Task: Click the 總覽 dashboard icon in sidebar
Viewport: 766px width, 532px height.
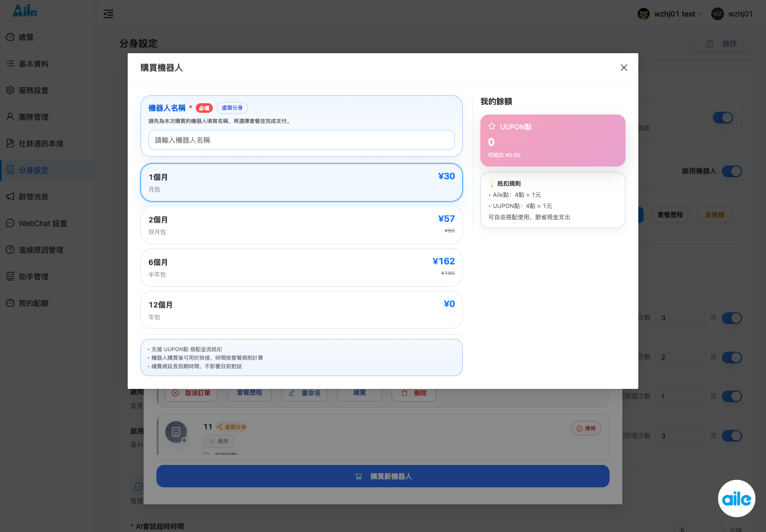Action: [x=10, y=37]
